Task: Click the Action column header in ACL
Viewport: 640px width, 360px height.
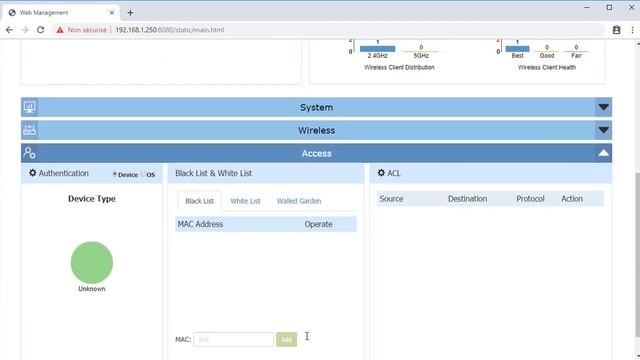Action: pos(572,199)
